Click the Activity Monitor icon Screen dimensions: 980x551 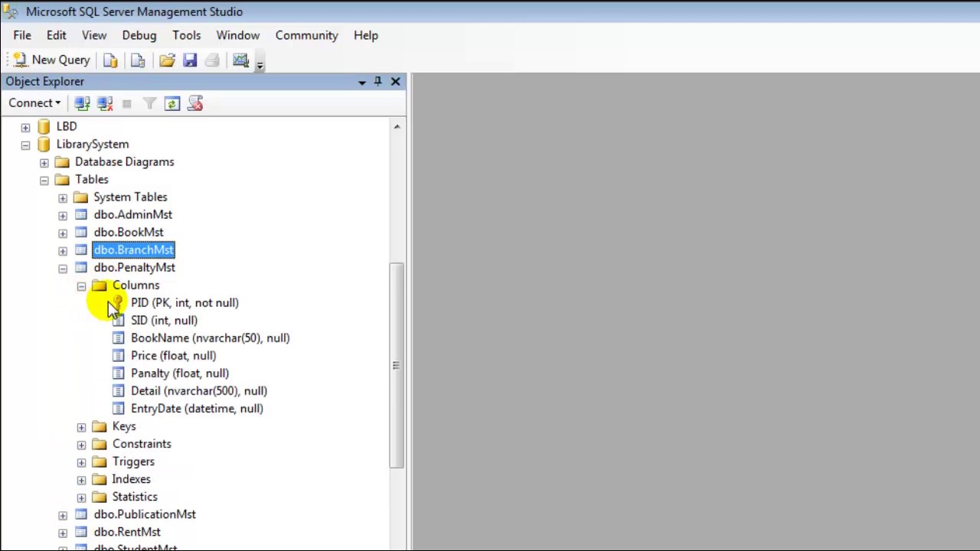[x=240, y=60]
